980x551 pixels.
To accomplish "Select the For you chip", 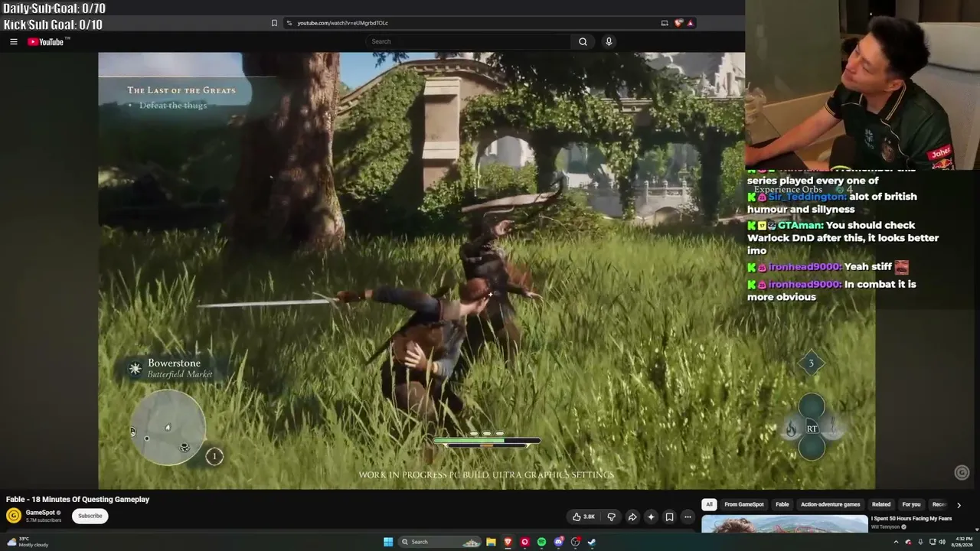I will (911, 505).
